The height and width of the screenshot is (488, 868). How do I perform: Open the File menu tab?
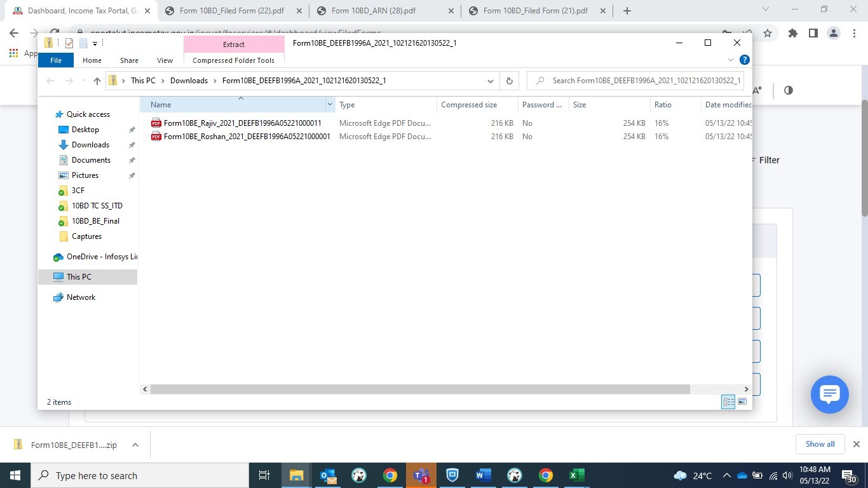pyautogui.click(x=56, y=60)
